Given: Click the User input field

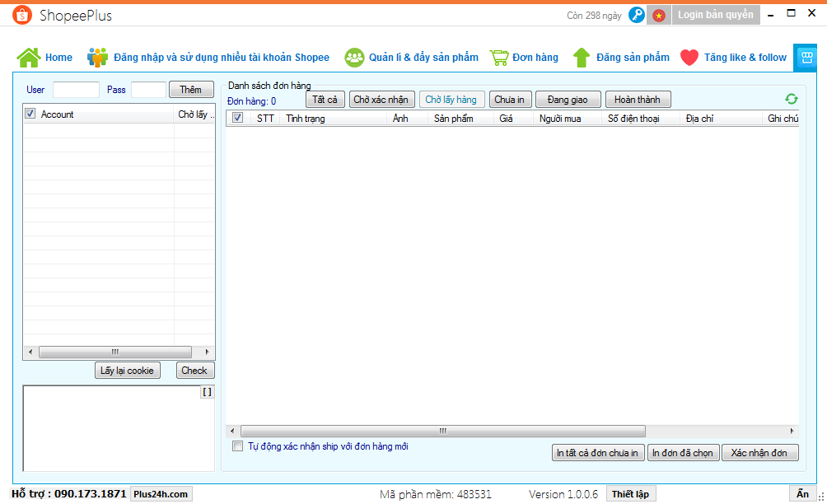Looking at the screenshot, I should point(76,90).
